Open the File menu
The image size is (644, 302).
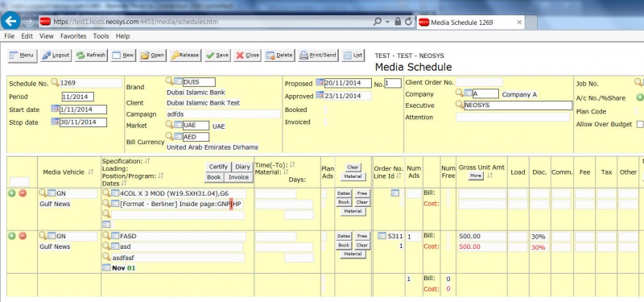pos(9,36)
